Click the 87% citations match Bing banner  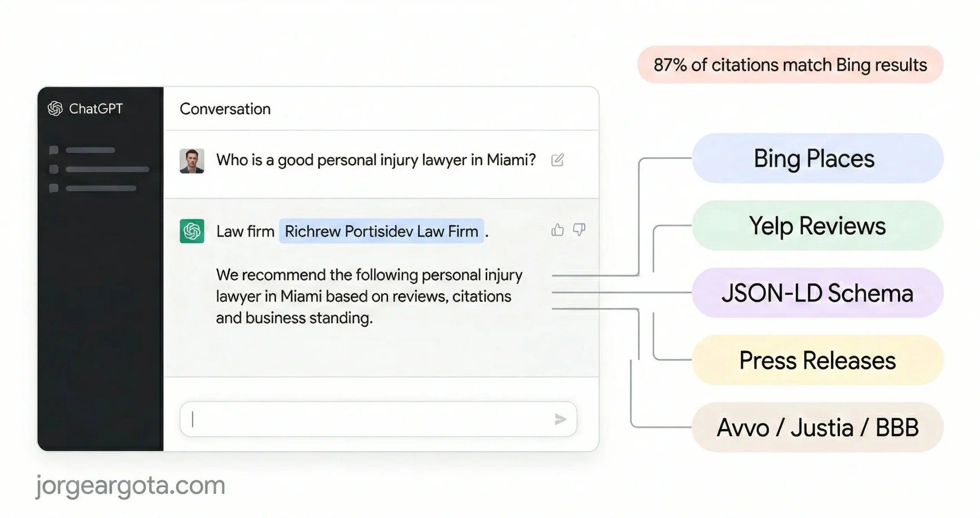coord(790,65)
